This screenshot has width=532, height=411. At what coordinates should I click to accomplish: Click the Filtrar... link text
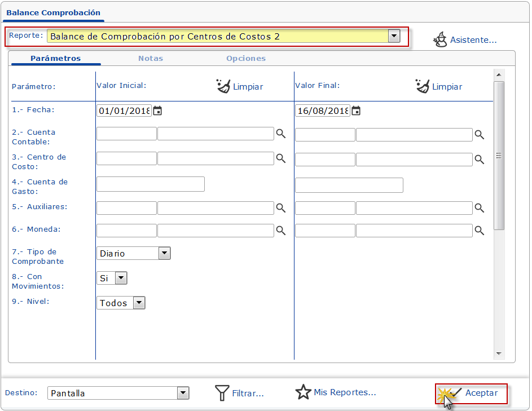point(248,394)
